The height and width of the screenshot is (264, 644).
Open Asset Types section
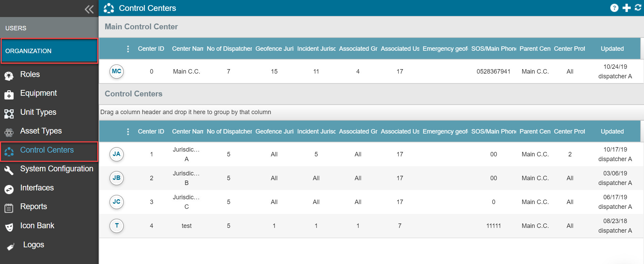tap(41, 131)
